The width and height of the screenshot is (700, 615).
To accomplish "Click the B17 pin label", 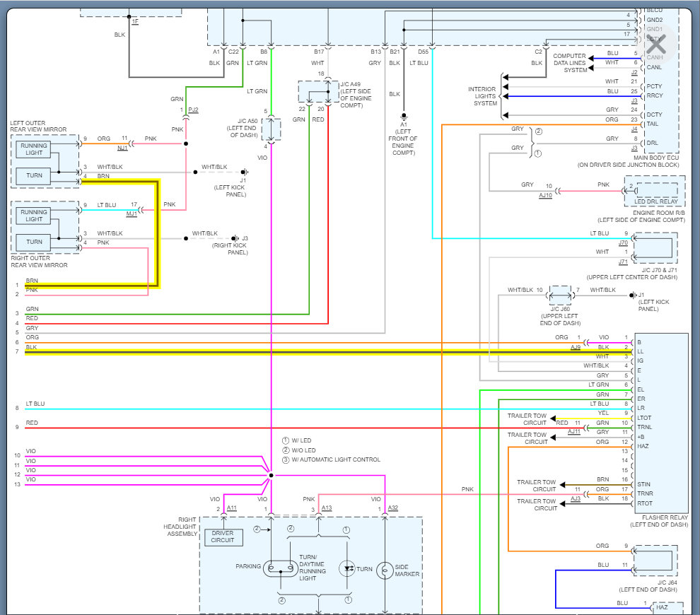I will click(x=319, y=52).
